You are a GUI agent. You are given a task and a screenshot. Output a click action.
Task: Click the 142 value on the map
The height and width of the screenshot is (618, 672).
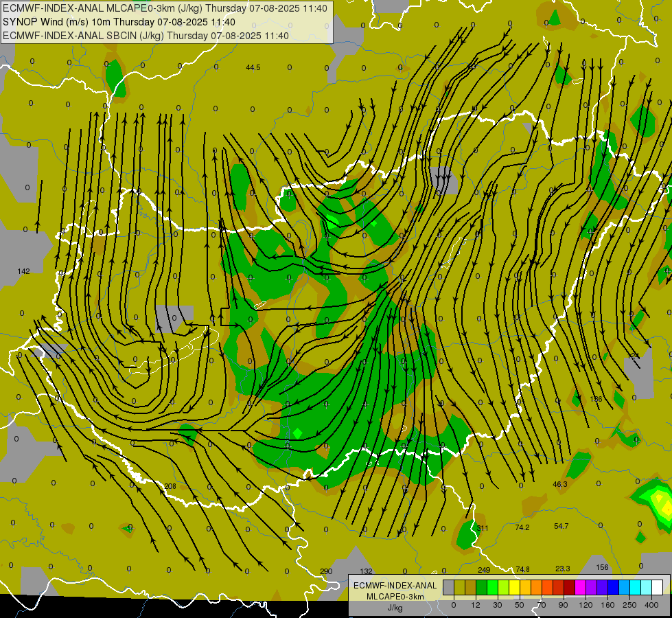[x=23, y=271]
